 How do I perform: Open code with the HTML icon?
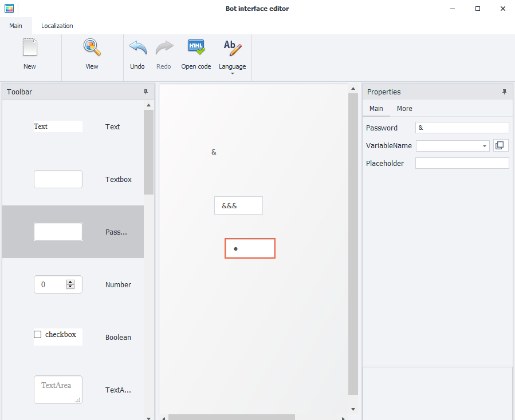point(196,47)
